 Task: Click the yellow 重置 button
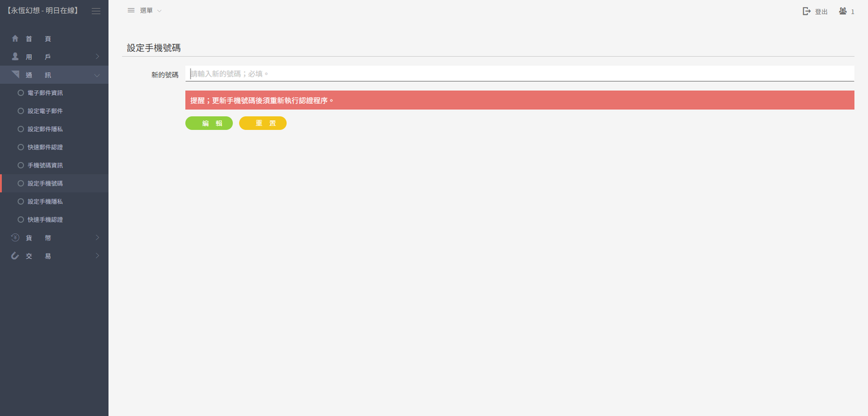pos(263,123)
